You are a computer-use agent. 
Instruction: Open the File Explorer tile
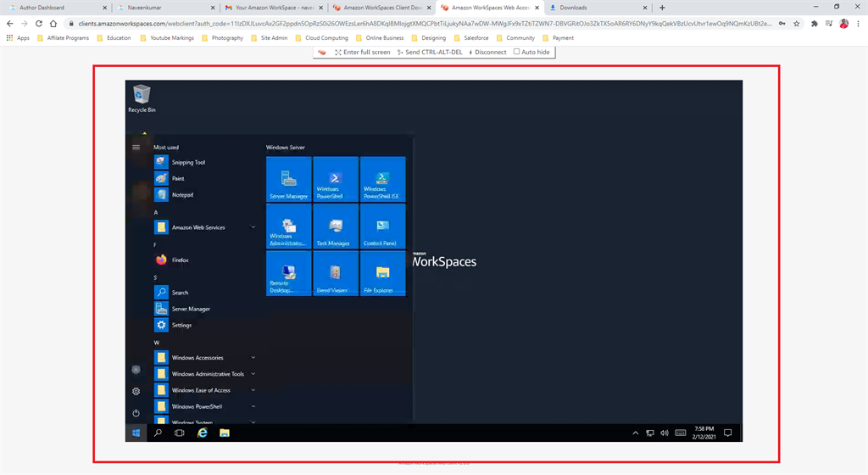[382, 273]
